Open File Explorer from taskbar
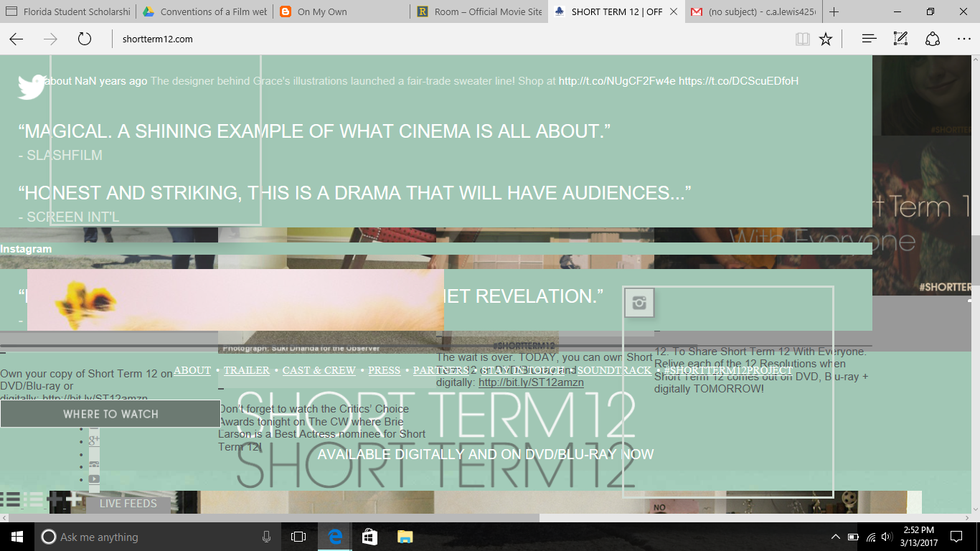Viewport: 980px width, 551px height. (405, 537)
